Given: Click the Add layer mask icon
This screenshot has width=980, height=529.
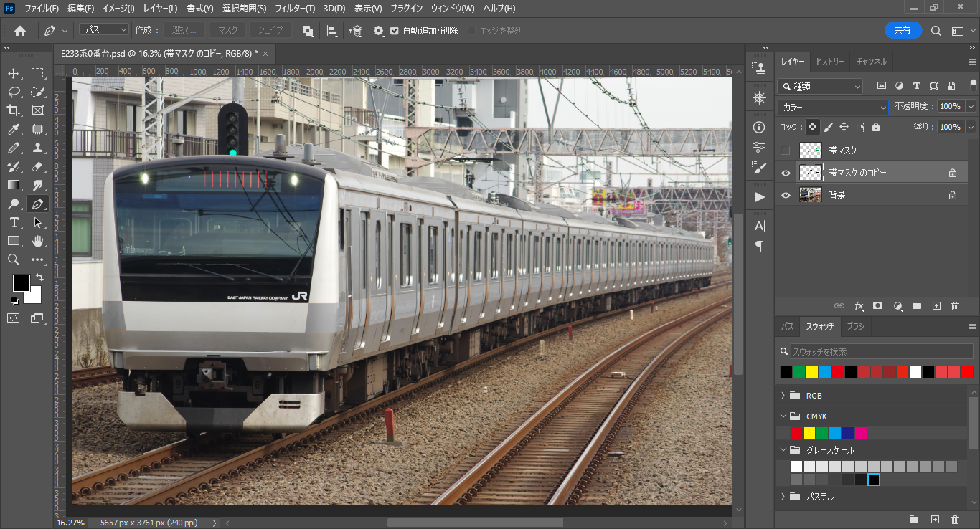Looking at the screenshot, I should pos(877,306).
